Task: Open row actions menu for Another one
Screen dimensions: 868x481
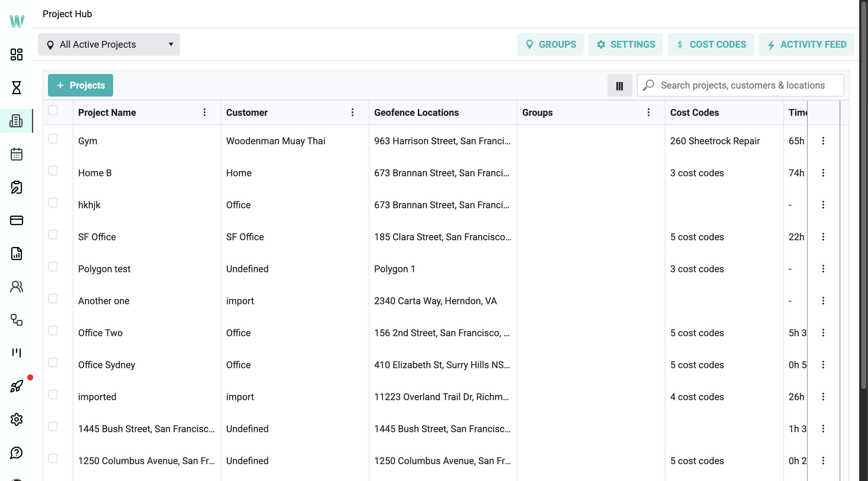Action: pos(823,301)
